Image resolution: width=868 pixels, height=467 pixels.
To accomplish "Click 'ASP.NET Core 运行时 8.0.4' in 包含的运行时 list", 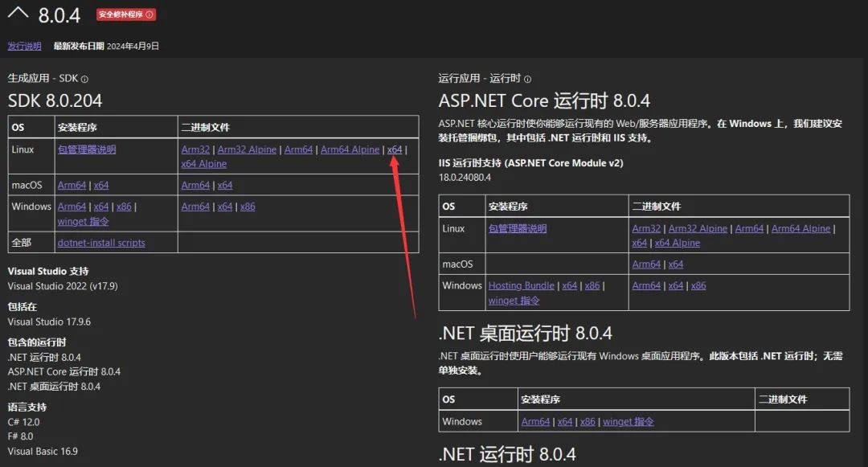I will [x=64, y=372].
